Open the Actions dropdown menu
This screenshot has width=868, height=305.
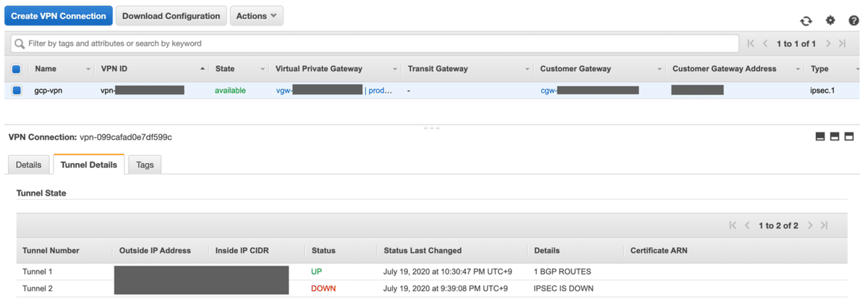coord(256,16)
